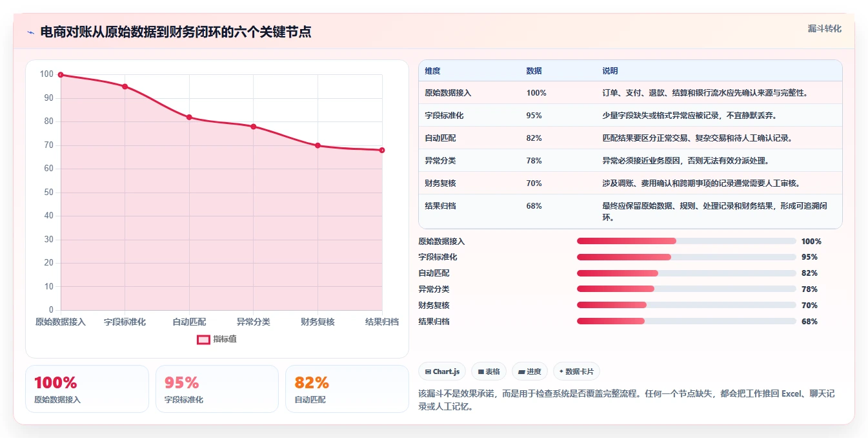This screenshot has height=438, width=868.
Task: Click the 说明 column header
Action: coord(610,71)
